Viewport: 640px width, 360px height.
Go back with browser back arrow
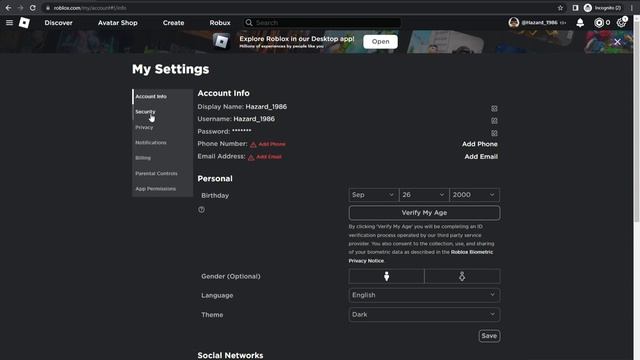tap(8, 8)
